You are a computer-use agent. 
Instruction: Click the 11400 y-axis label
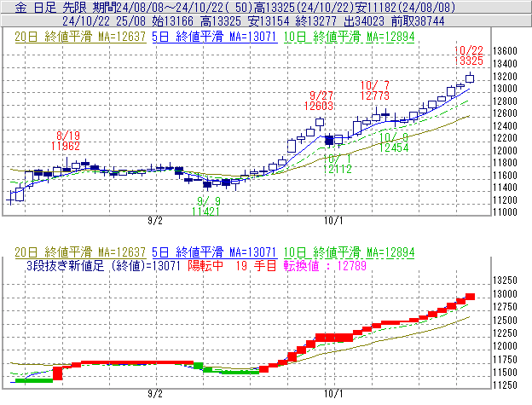point(505,188)
